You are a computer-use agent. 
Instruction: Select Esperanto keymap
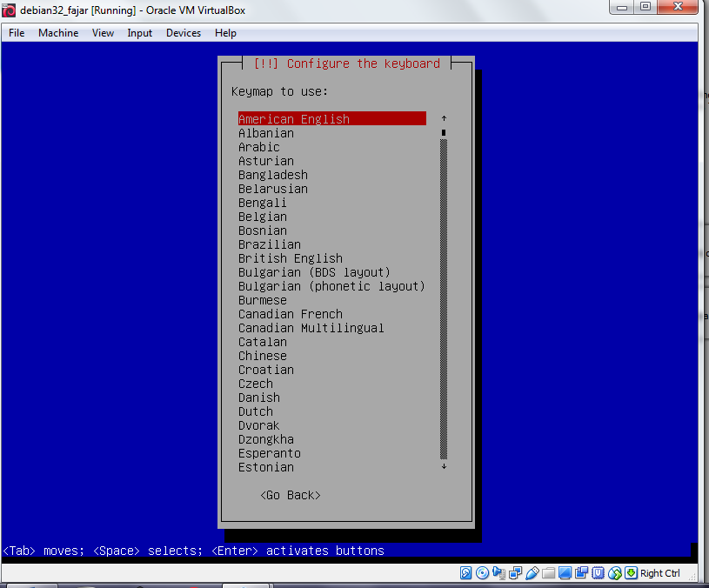[x=270, y=453]
